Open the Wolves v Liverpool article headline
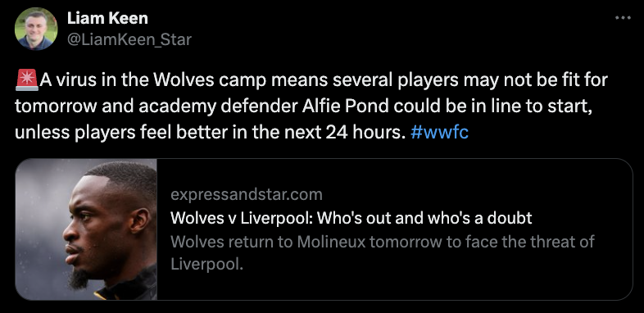The width and height of the screenshot is (644, 313). (351, 218)
